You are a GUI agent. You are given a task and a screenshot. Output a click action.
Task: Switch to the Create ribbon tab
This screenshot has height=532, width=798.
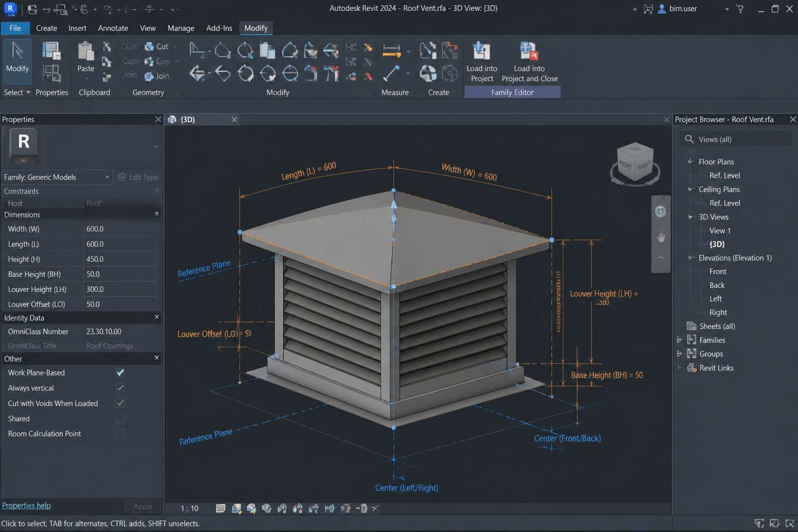[x=46, y=28]
